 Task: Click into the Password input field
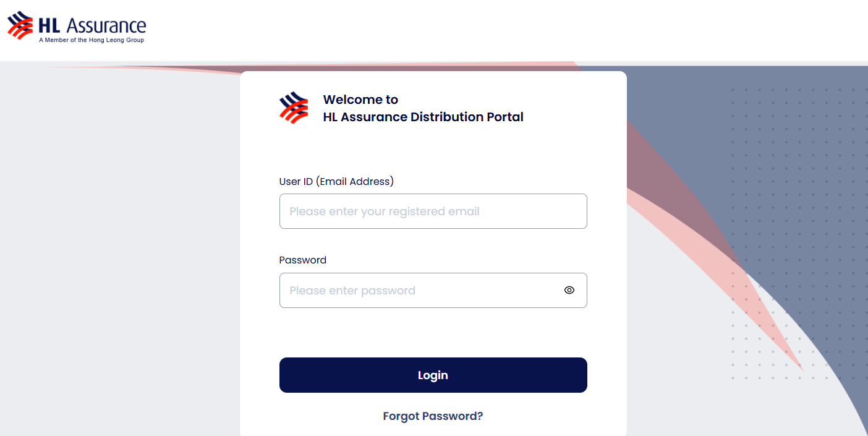pyautogui.click(x=420, y=290)
